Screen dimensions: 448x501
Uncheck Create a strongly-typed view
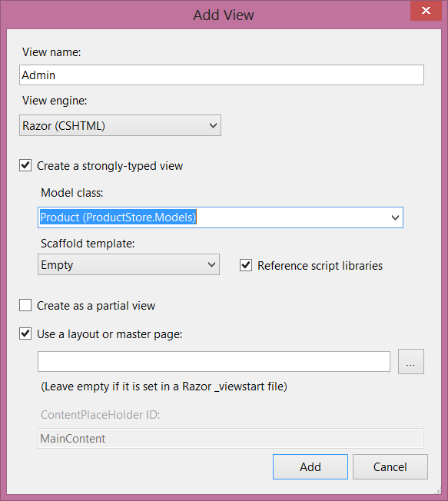coord(25,165)
